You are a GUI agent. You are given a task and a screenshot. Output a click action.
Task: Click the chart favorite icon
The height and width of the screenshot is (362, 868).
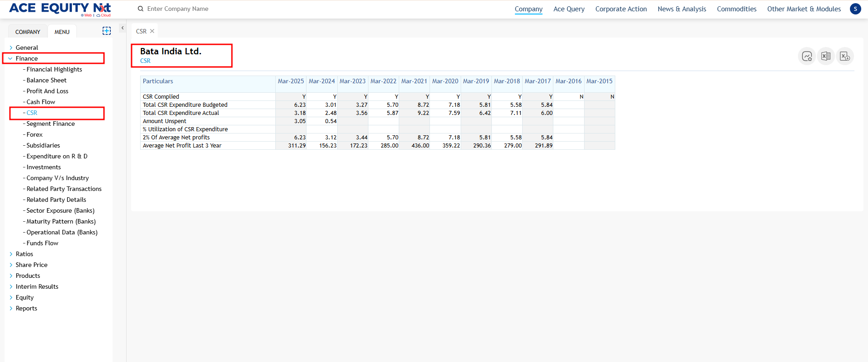tap(807, 56)
